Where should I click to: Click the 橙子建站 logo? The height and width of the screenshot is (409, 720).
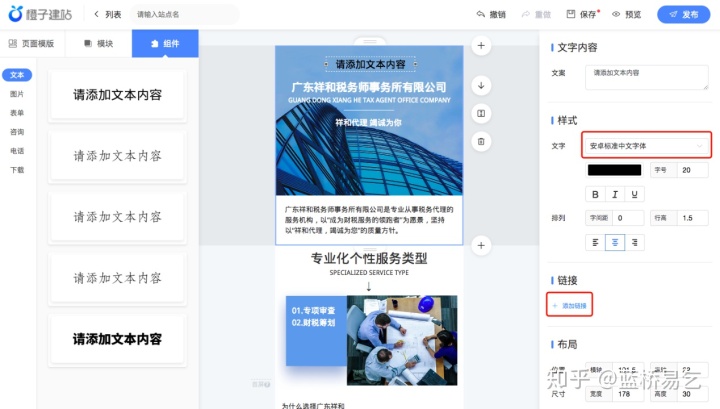pyautogui.click(x=40, y=14)
